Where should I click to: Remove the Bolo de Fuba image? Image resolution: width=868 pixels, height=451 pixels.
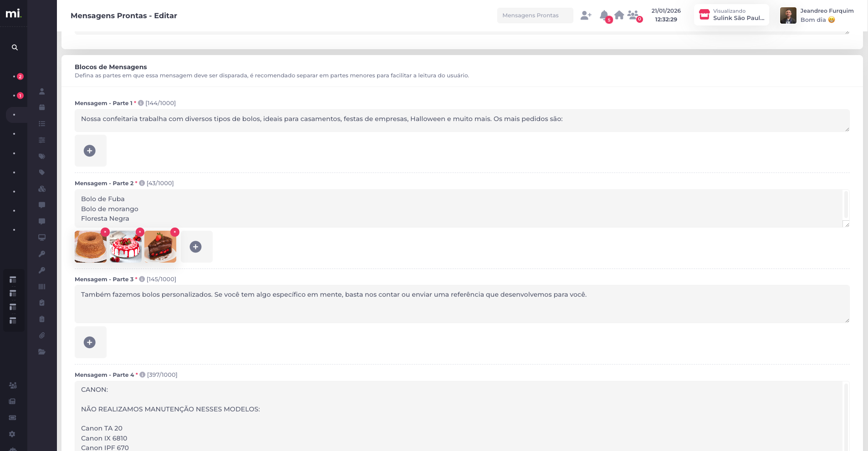pyautogui.click(x=105, y=232)
